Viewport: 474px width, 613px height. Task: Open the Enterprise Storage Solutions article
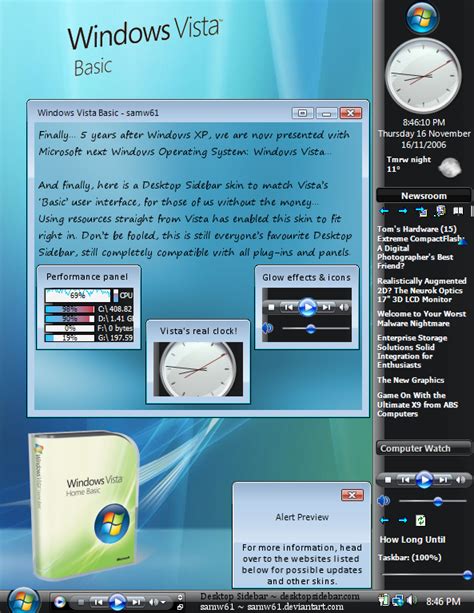tap(412, 351)
